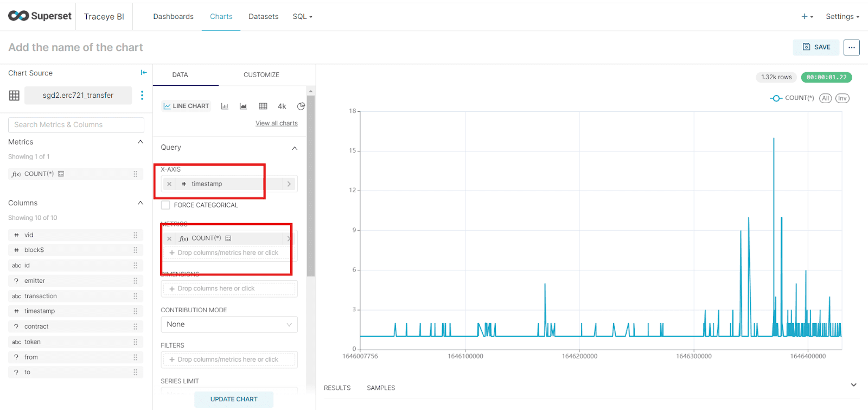
Task: Switch to table chart type icon
Action: click(x=263, y=106)
